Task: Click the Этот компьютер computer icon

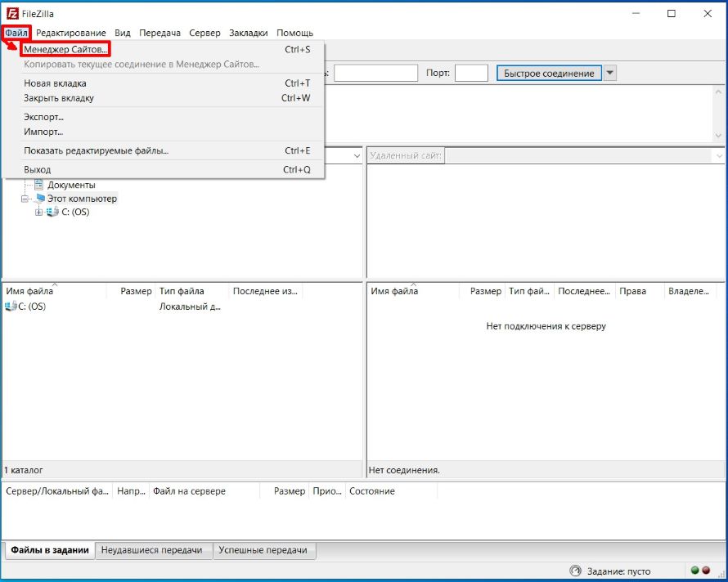Action: coord(40,199)
